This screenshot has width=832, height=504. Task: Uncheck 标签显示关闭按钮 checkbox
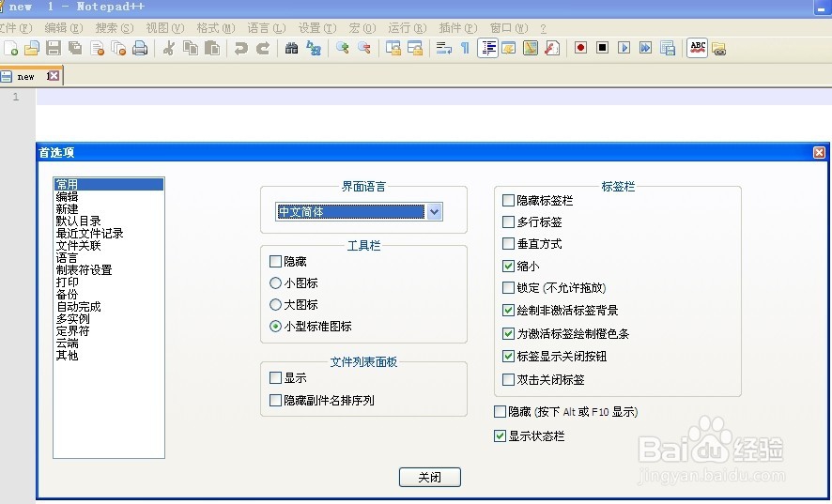(508, 356)
